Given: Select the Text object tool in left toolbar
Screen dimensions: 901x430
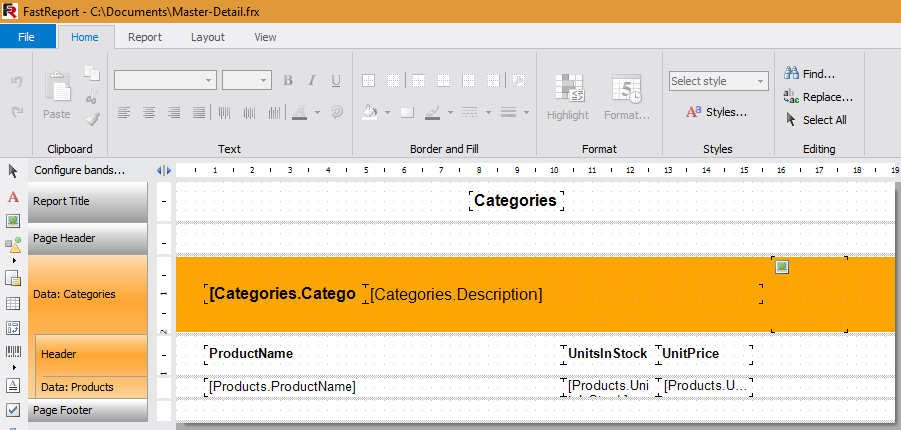Looking at the screenshot, I should (x=13, y=197).
